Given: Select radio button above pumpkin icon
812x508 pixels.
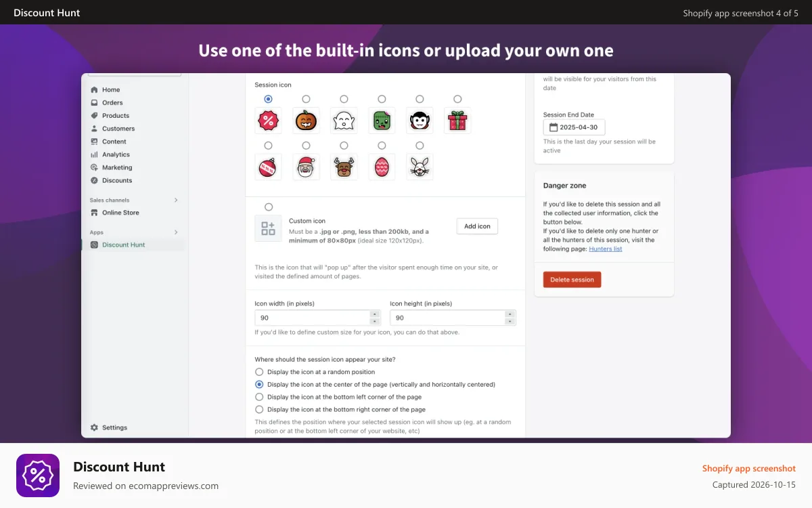Looking at the screenshot, I should [x=306, y=99].
